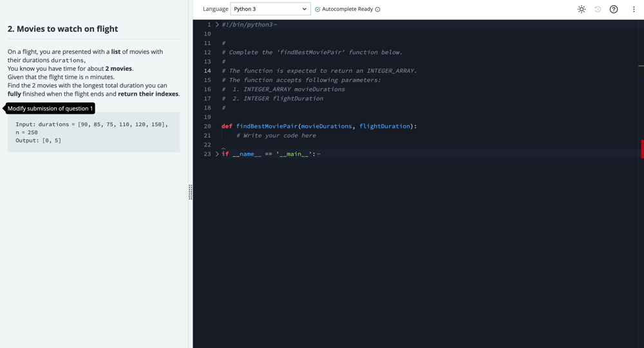Open the three-dot more options menu
The height and width of the screenshot is (348, 644).
coord(633,9)
